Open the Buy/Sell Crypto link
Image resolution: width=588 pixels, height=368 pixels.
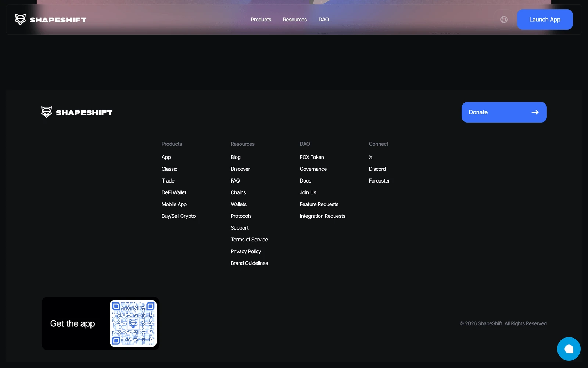tap(179, 216)
